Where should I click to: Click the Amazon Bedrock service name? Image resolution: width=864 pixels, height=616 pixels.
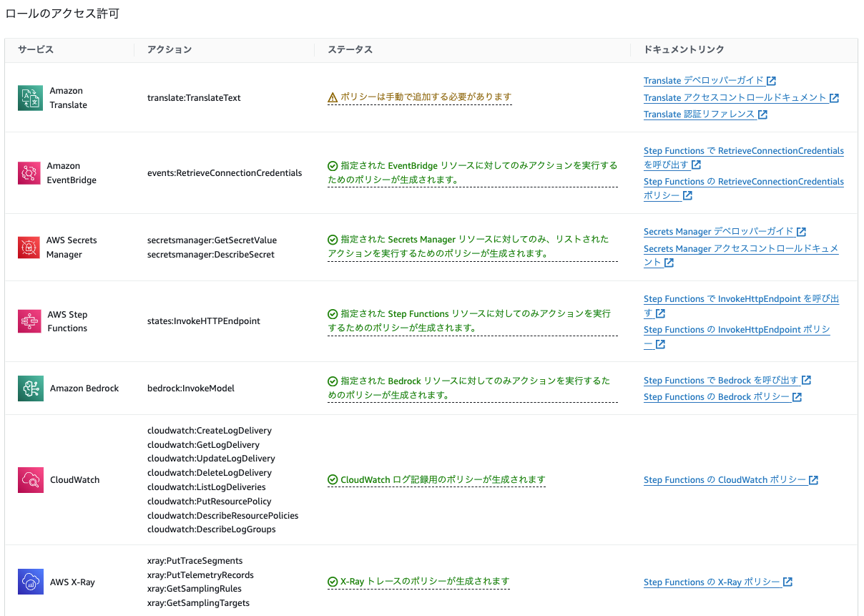pyautogui.click(x=84, y=388)
